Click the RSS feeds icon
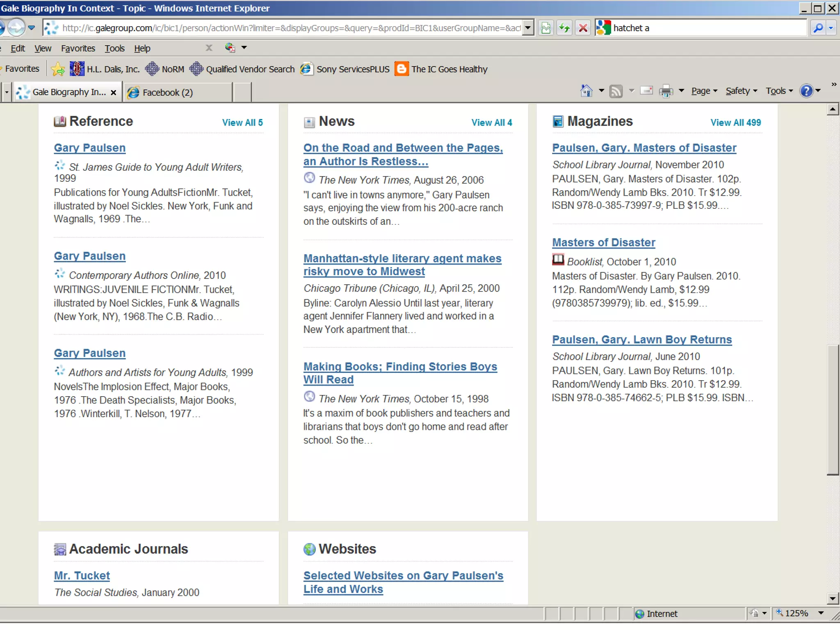Viewport: 840px width, 630px height. (x=616, y=91)
